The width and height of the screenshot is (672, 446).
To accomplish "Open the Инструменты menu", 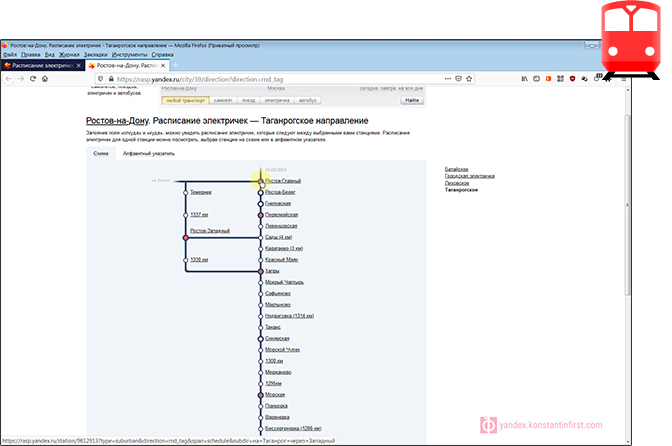I will (x=129, y=55).
